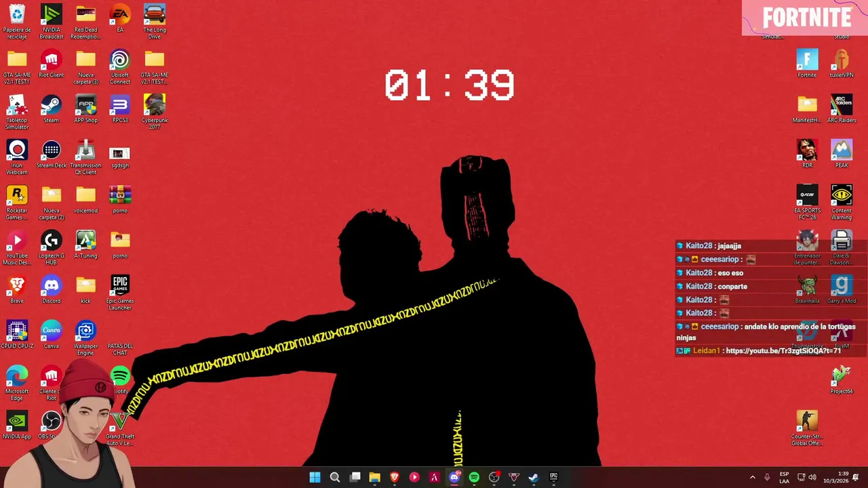The width and height of the screenshot is (868, 488).
Task: Select the Microsoft Edge desktop shortcut
Action: 17,383
